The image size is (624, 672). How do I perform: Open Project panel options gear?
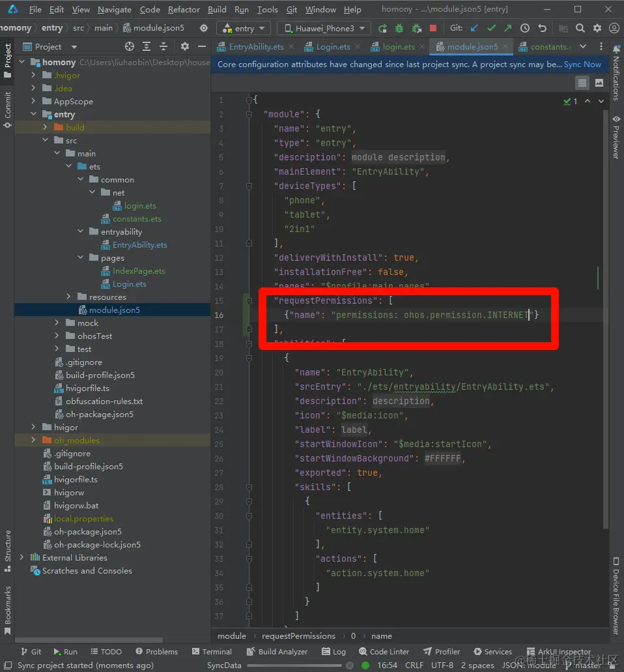(x=184, y=46)
